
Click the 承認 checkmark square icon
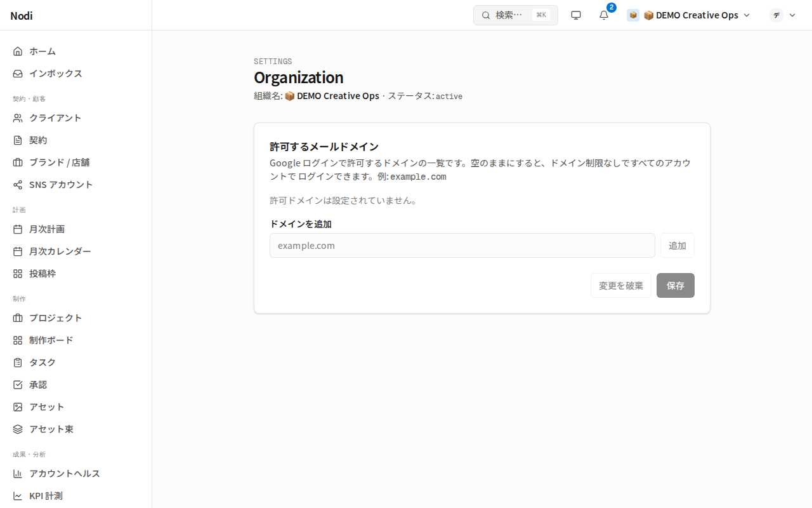coord(18,385)
